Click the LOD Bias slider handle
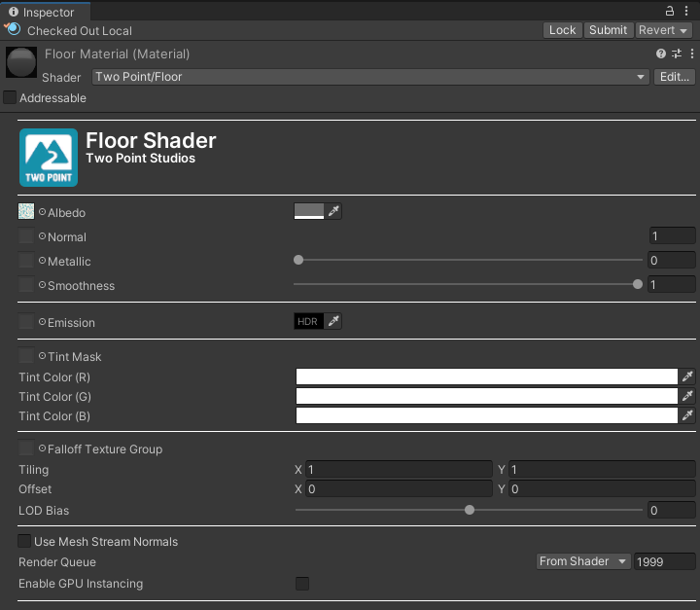 tap(470, 510)
